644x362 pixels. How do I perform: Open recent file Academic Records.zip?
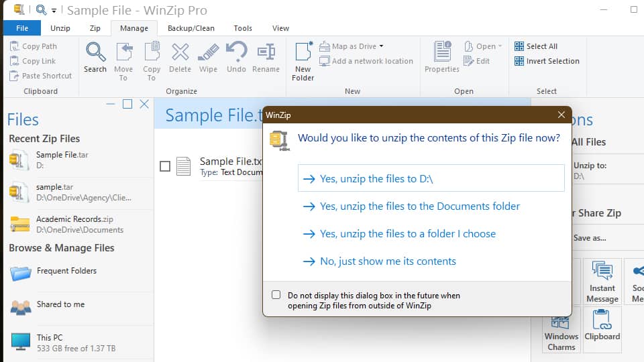coord(68,224)
